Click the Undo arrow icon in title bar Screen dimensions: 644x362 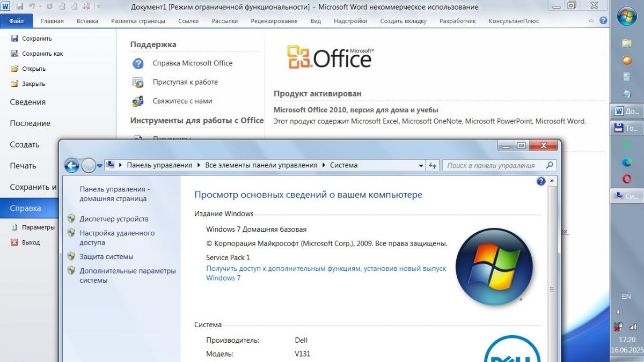[32, 7]
